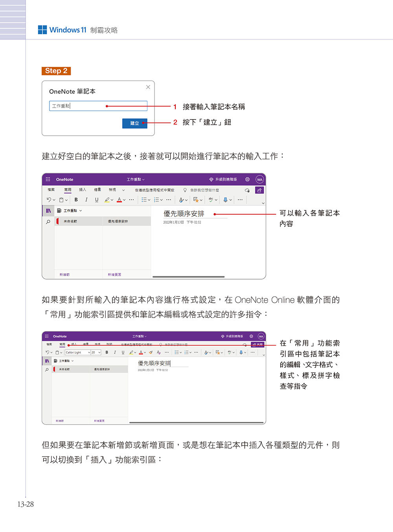Toggle Underline in the second OneNote screenshot
Image resolution: width=393 pixels, height=532 pixels.
(x=123, y=352)
